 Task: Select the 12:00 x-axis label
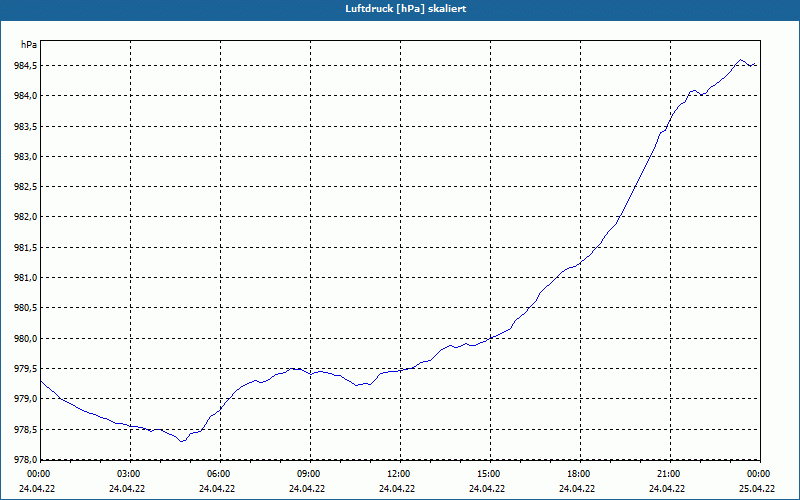pyautogui.click(x=401, y=474)
